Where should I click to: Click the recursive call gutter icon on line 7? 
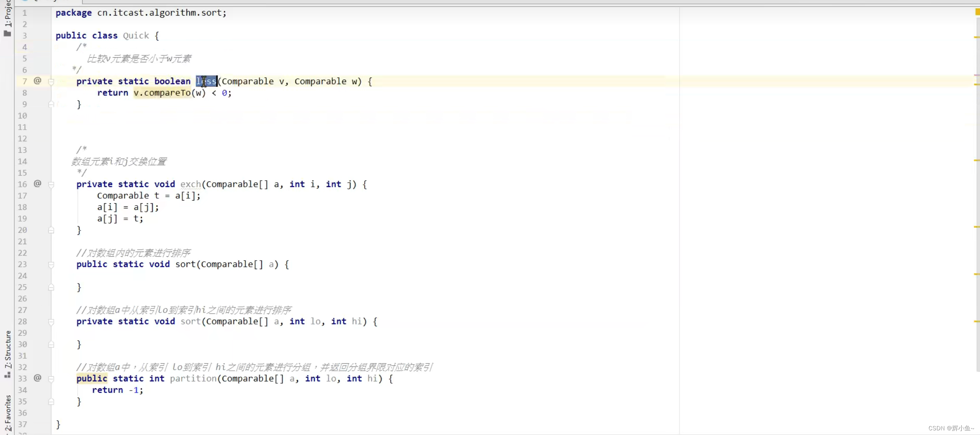pyautogui.click(x=37, y=81)
